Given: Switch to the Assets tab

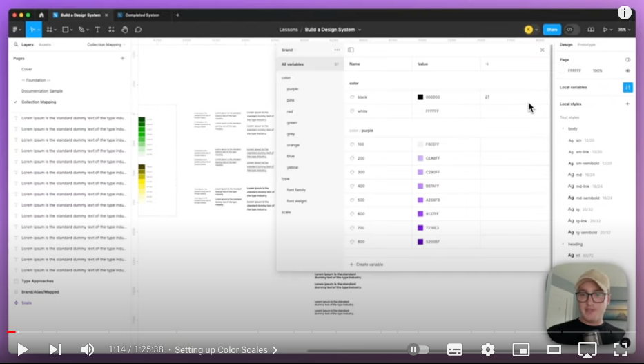Looking at the screenshot, I should 45,44.
